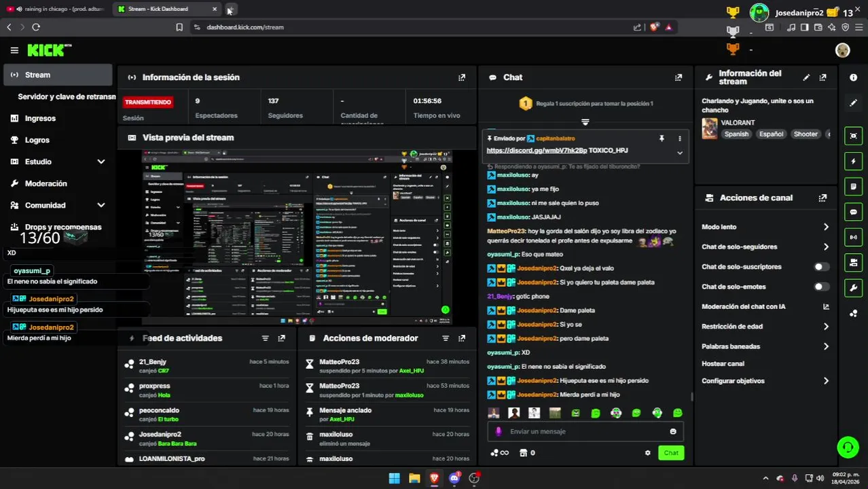This screenshot has height=489, width=868.
Task: Click the Enviar un mensaje input field
Action: click(x=585, y=431)
